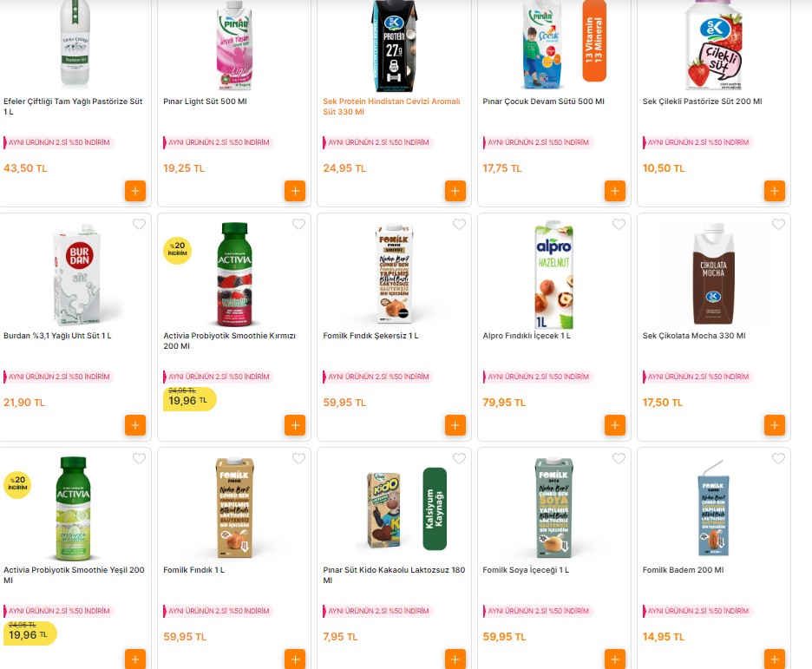This screenshot has width=812, height=669.
Task: Add Sek Çikolata Mocha to cart
Action: pyautogui.click(x=775, y=425)
